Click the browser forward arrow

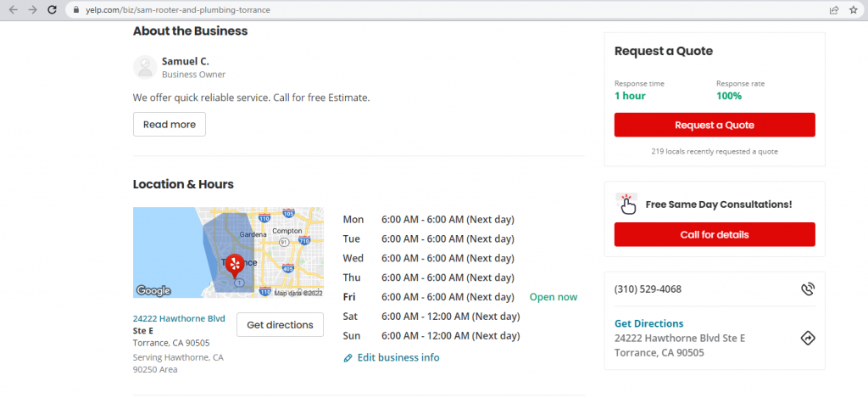point(32,9)
